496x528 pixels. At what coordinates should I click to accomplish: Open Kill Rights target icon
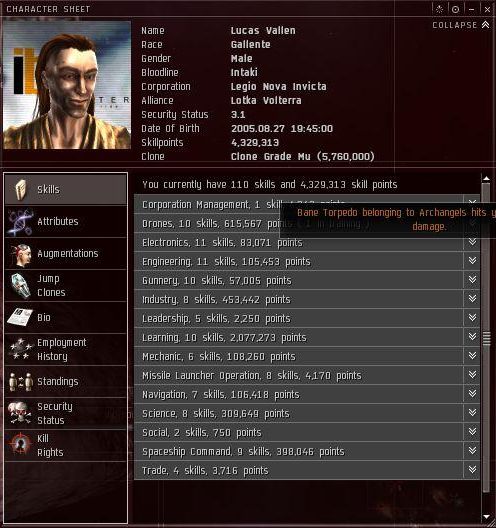[x=20, y=444]
